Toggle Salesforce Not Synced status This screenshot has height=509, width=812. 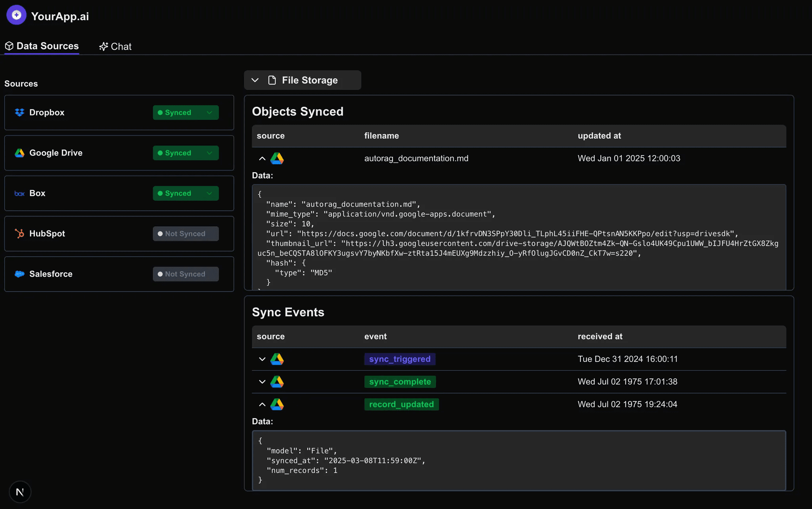click(x=185, y=274)
